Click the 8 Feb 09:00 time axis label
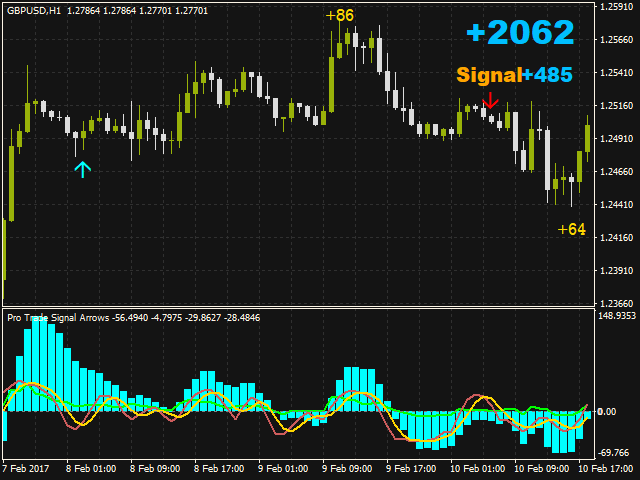The height and width of the screenshot is (480, 640). (155, 468)
